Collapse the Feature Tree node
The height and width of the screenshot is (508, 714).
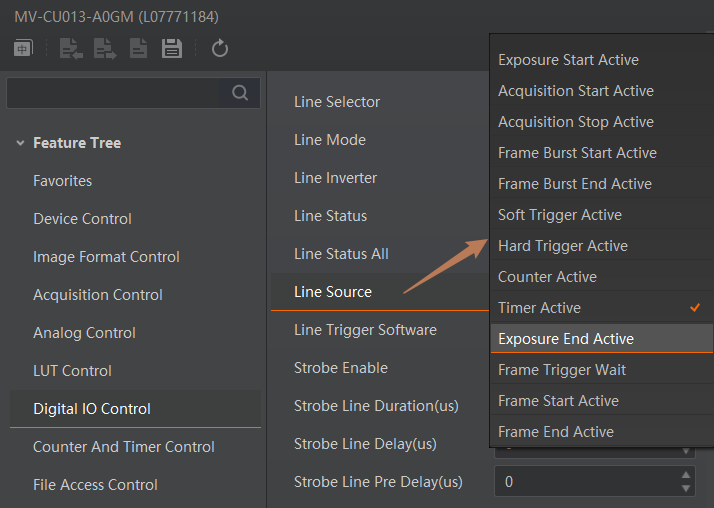20,143
